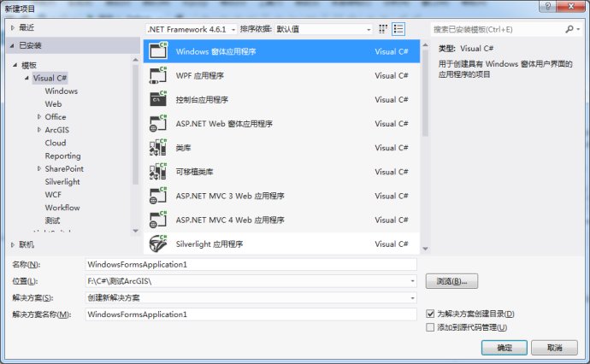Select the 类库 class library icon
The height and width of the screenshot is (364, 590).
(x=158, y=148)
